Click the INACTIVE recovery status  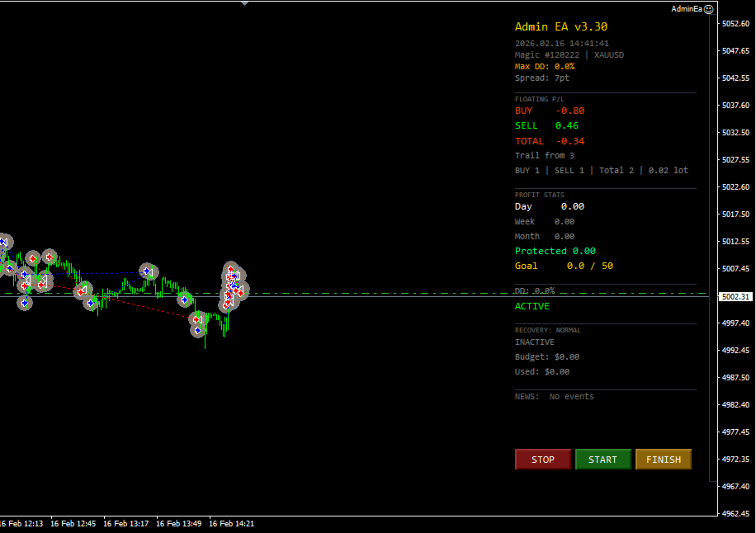coord(534,342)
